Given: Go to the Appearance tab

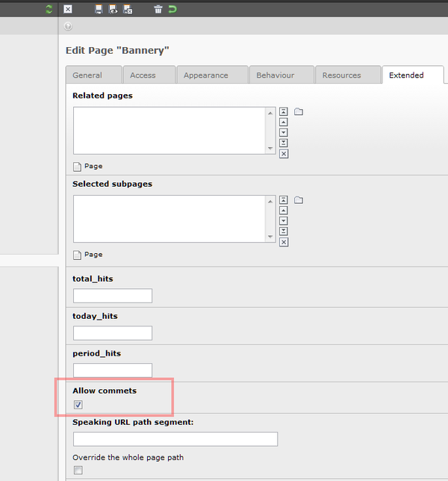Looking at the screenshot, I should point(213,75).
